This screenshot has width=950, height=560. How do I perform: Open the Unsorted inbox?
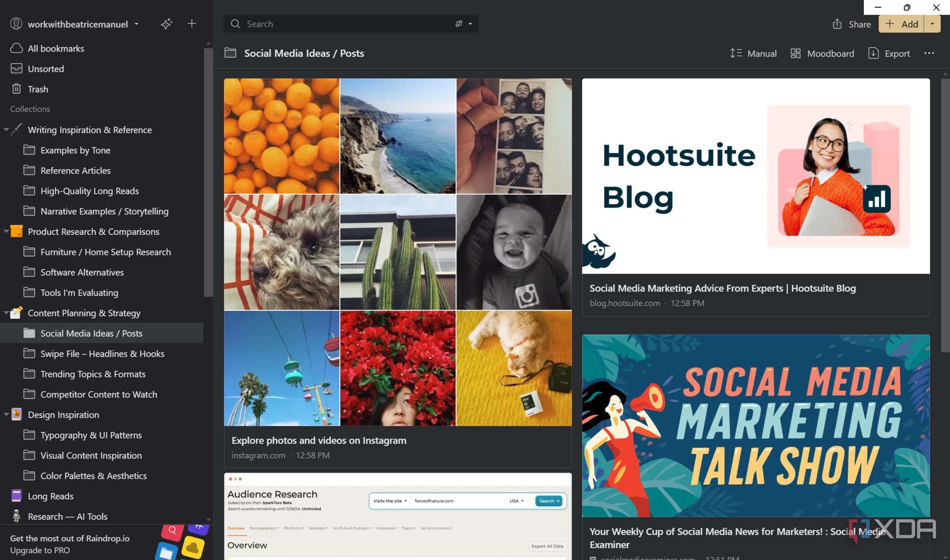[x=102, y=69]
